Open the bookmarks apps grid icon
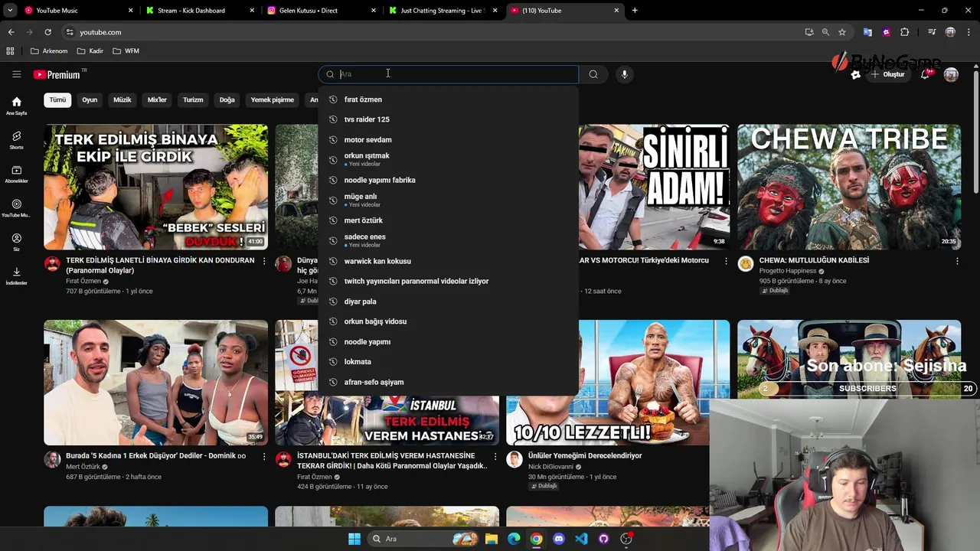 coord(10,51)
